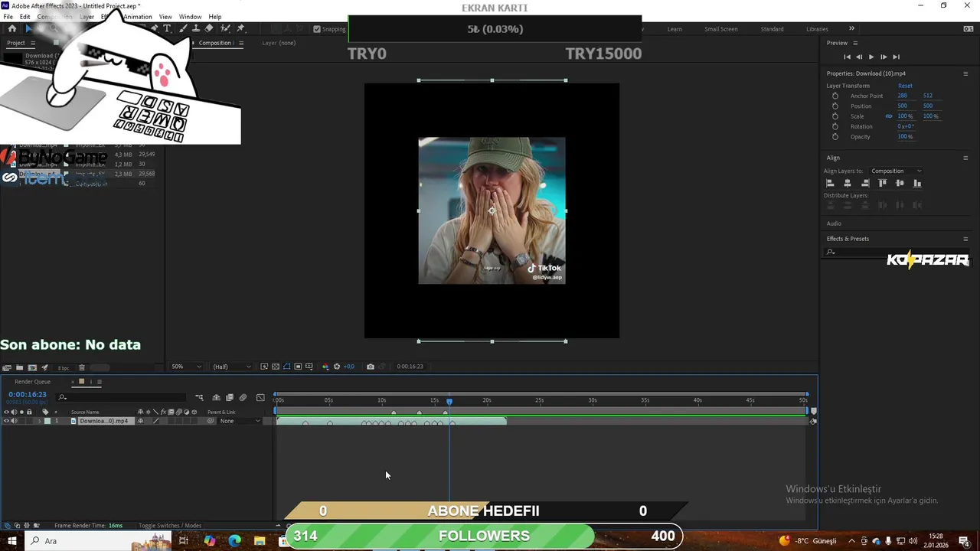Open the Window menu
This screenshot has height=551, width=980.
point(190,17)
